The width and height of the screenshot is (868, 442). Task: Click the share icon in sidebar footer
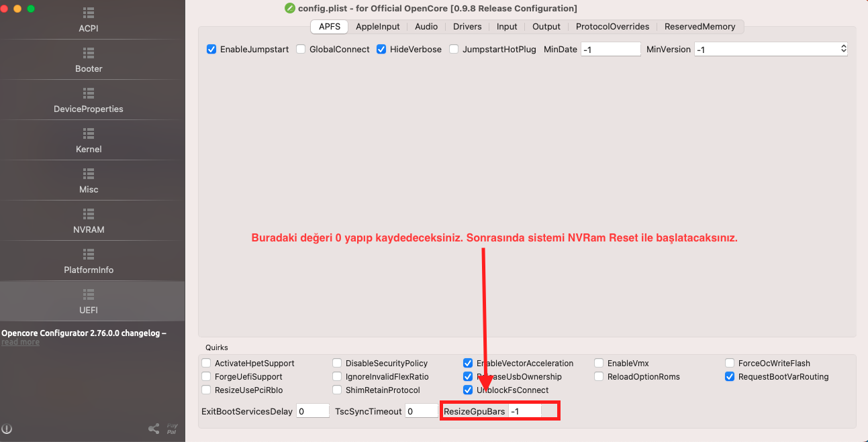point(154,429)
